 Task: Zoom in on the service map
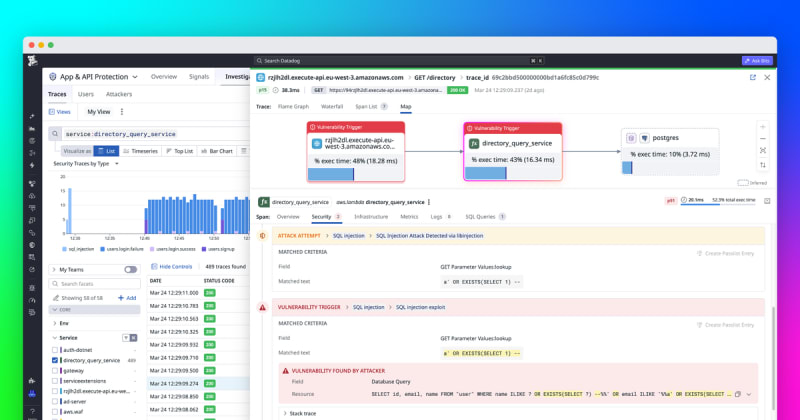(x=762, y=127)
